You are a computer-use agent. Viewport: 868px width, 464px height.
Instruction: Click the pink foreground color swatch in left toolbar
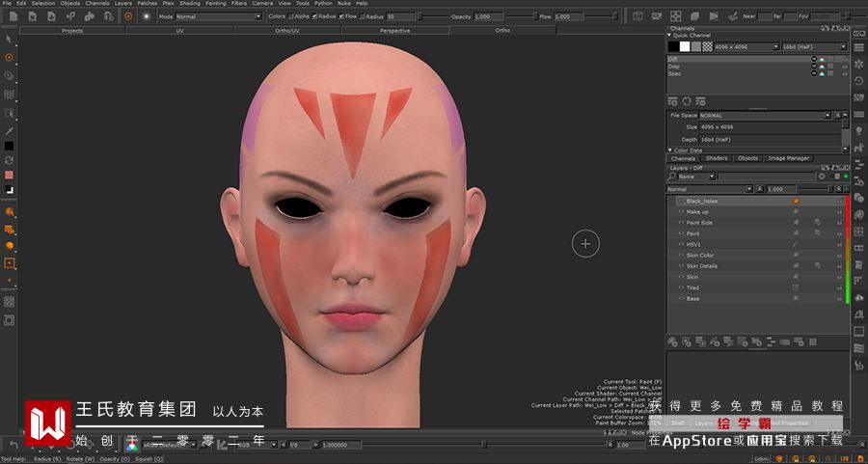(9, 175)
